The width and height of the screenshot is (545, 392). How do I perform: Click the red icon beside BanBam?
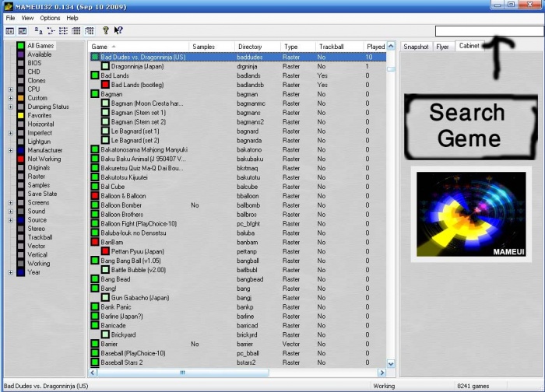95,242
